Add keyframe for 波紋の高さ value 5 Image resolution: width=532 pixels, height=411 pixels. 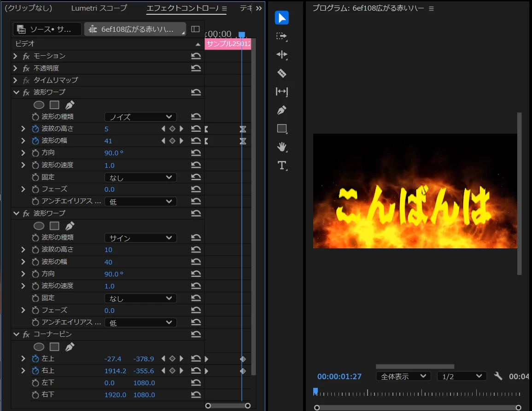click(172, 129)
